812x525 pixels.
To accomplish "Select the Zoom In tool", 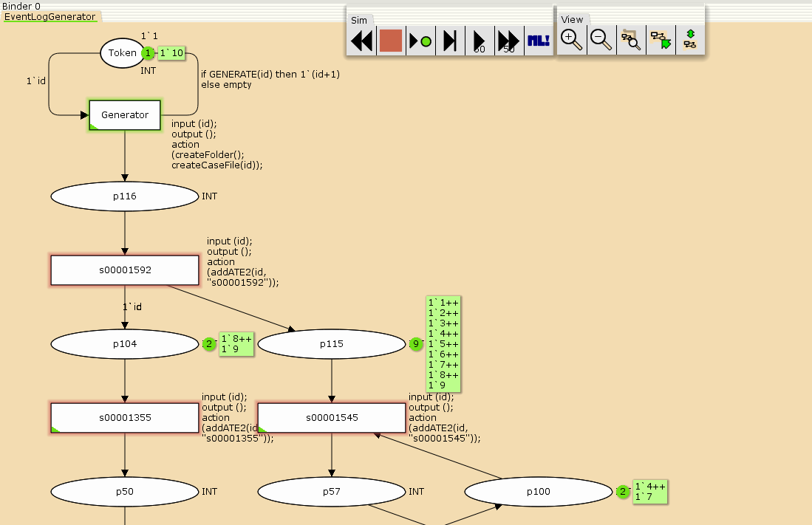I will click(572, 40).
